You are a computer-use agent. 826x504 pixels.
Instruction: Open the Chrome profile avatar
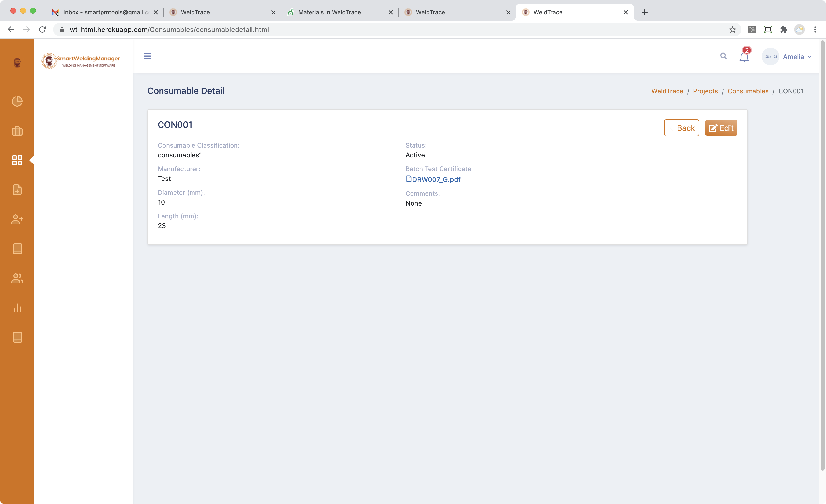pos(799,30)
